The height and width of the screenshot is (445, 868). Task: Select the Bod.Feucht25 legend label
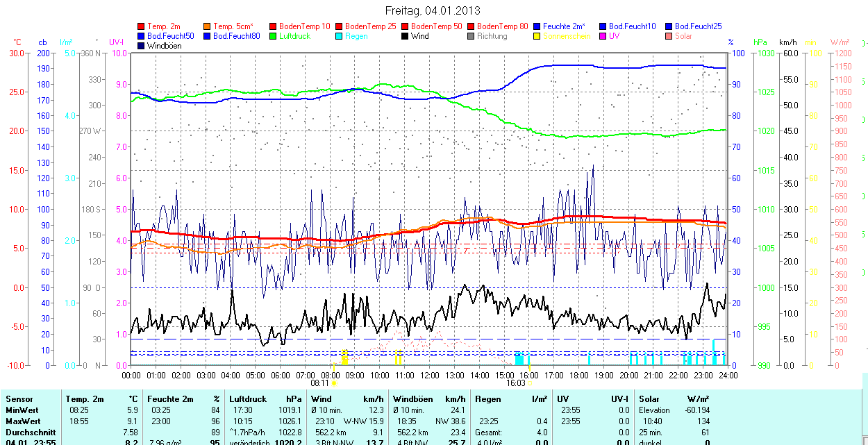698,26
